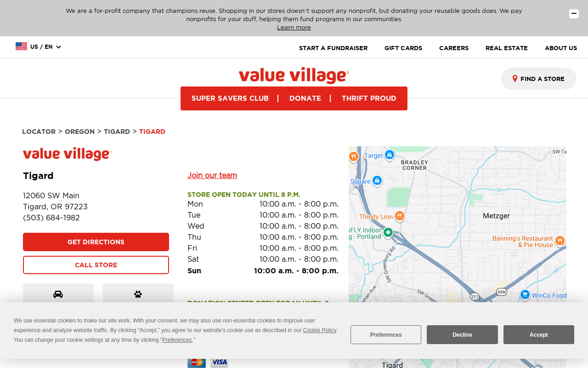Click the Metzger label on map

coord(496,216)
